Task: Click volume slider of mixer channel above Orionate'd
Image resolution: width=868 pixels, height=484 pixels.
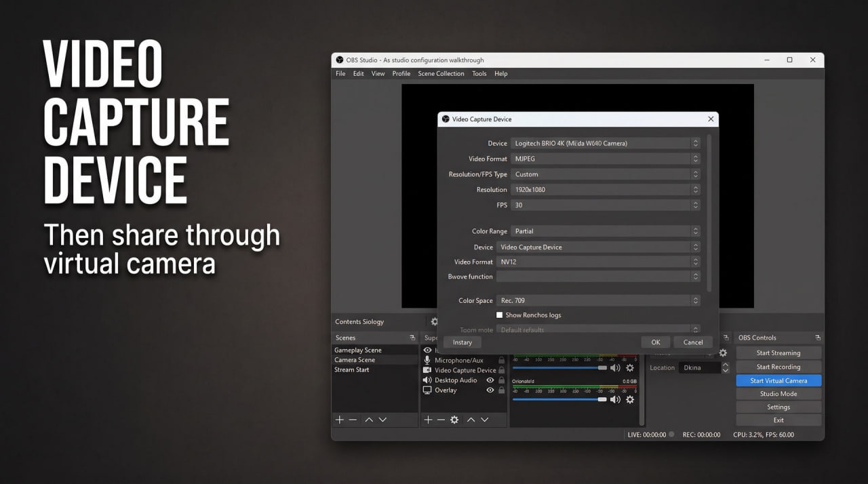Action: pyautogui.click(x=559, y=368)
